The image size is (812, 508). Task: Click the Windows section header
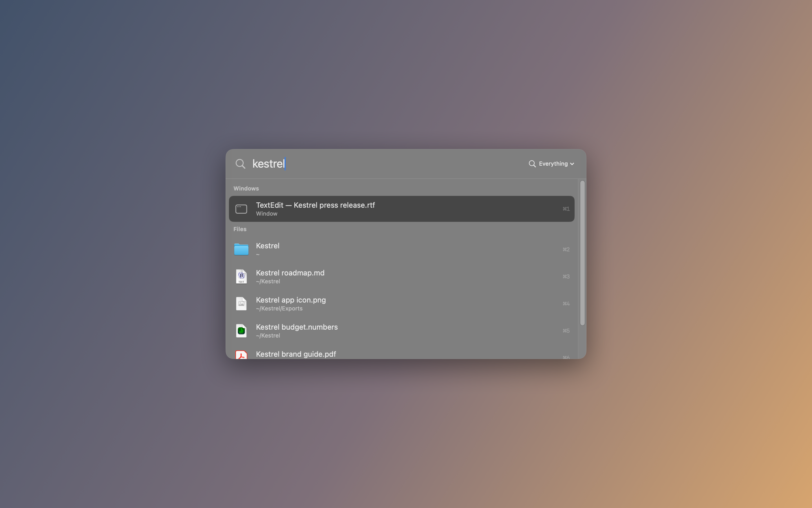coord(246,189)
